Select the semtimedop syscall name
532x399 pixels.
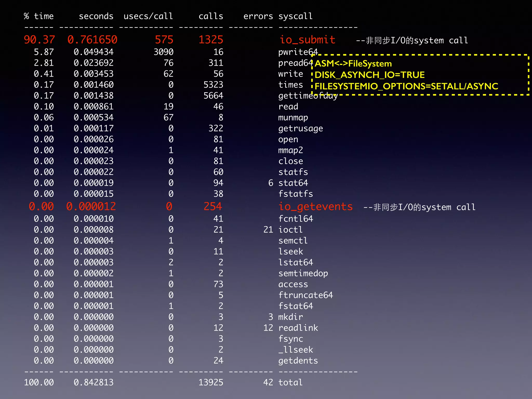coord(303,274)
